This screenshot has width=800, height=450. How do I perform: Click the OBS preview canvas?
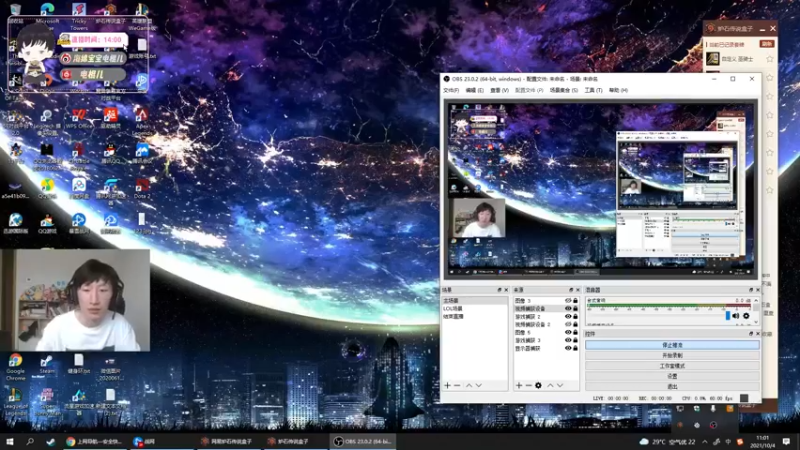pos(600,190)
